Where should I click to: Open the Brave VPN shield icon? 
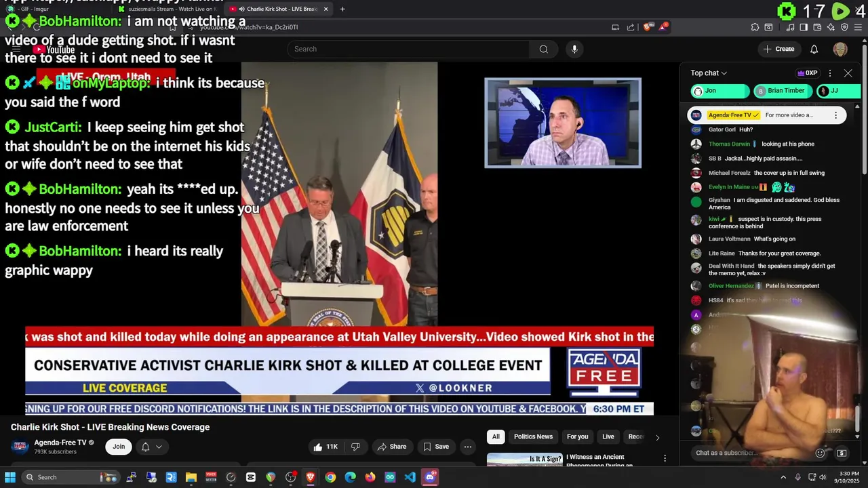(x=844, y=27)
